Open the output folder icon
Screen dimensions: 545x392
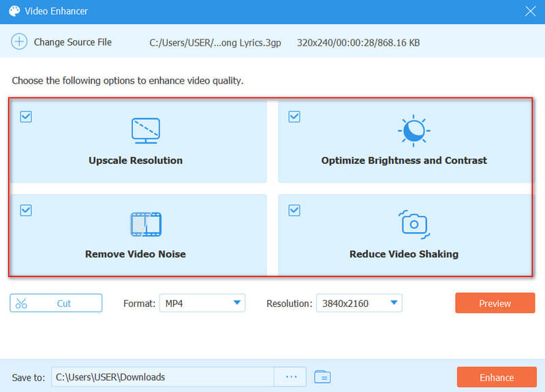coord(322,377)
